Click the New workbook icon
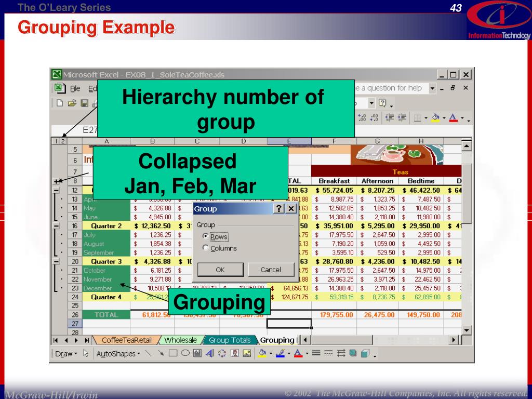This screenshot has width=532, height=399. point(60,103)
